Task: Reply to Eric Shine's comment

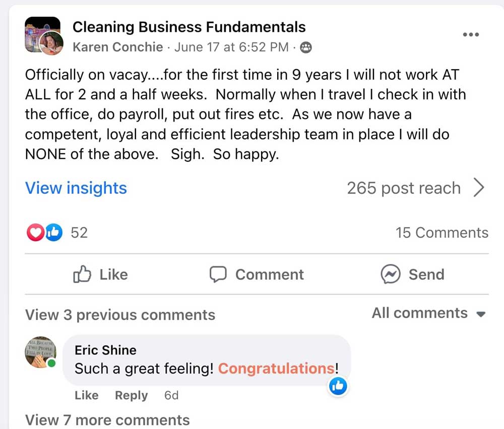Action: pyautogui.click(x=131, y=396)
